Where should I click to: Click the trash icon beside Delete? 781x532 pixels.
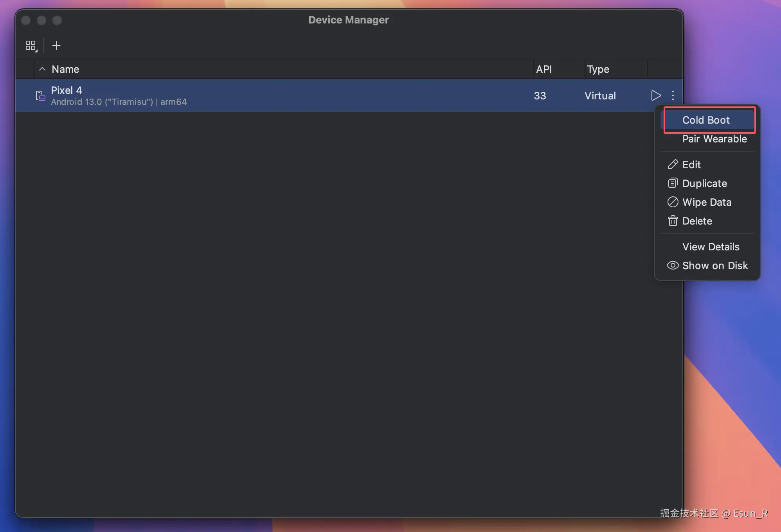(673, 221)
